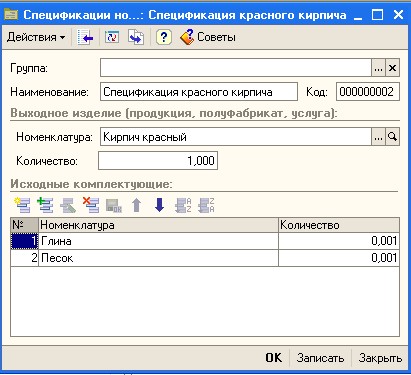Move row up with up arrow
The height and width of the screenshot is (375, 411).
click(x=136, y=205)
